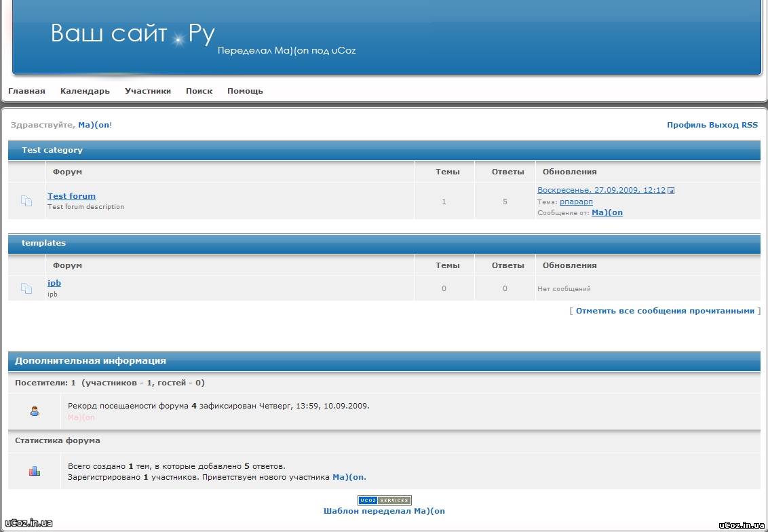
Task: Click Ваш сайт Ру site logo
Action: [x=133, y=34]
